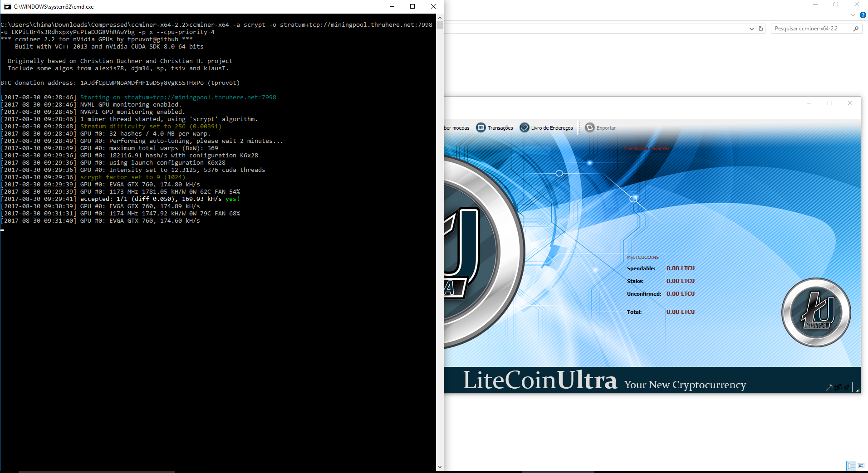The image size is (868, 473).
Task: Click the Total 0.00 LTCU value
Action: click(681, 312)
